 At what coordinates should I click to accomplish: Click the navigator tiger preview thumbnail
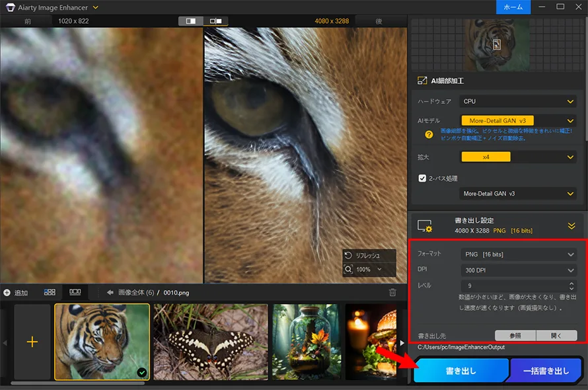(x=497, y=45)
